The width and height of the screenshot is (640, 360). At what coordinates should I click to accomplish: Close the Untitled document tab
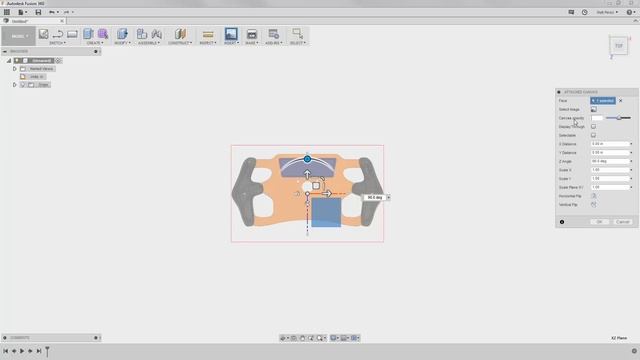tap(62, 21)
